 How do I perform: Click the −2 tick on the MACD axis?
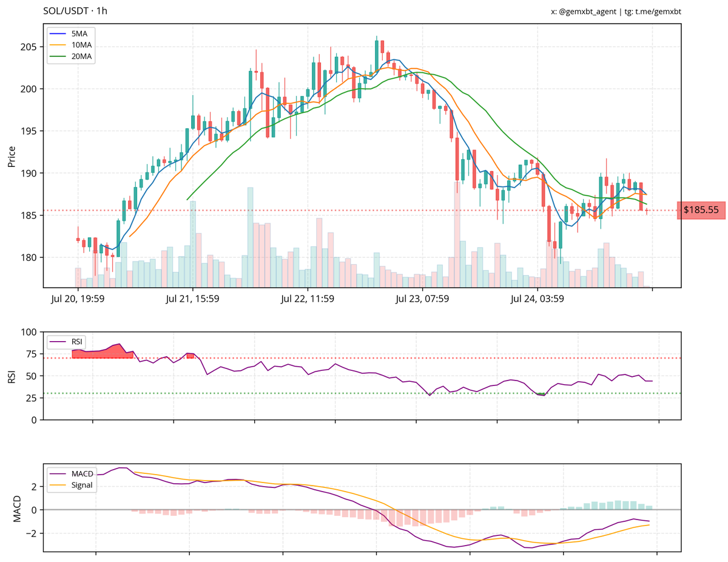(x=32, y=533)
